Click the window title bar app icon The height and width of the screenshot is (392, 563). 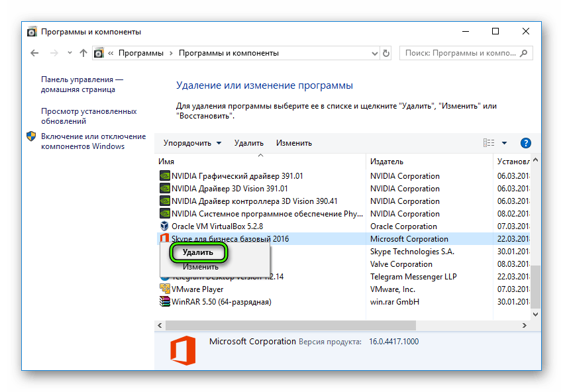coord(32,32)
